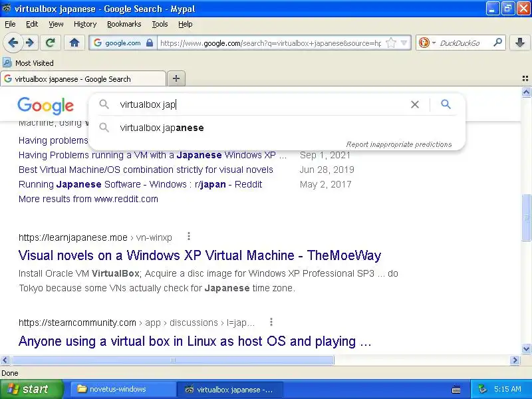The width and height of the screenshot is (532, 399).
Task: Go forward with the Forward arrow button
Action: [30, 43]
